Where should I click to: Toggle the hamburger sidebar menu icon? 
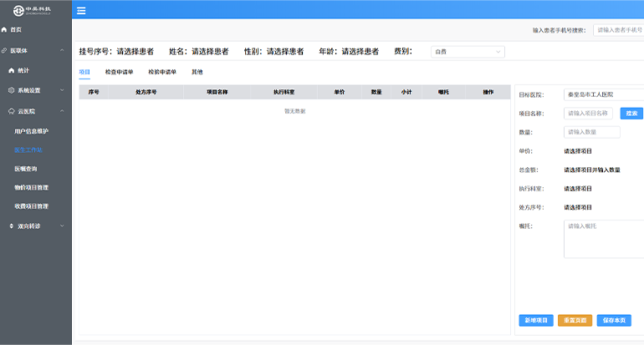click(81, 11)
